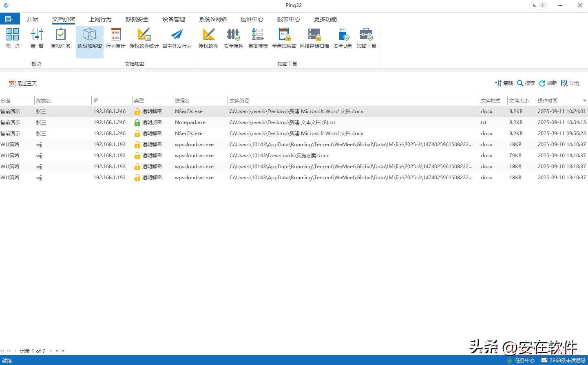Click the 导出 export button
The height and width of the screenshot is (365, 588).
point(570,83)
